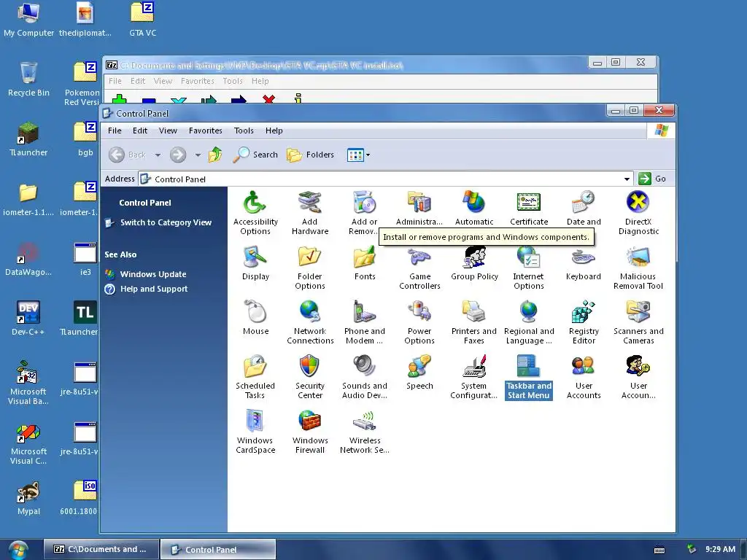The height and width of the screenshot is (560, 747).
Task: Open Power Options applet
Action: [x=419, y=322]
